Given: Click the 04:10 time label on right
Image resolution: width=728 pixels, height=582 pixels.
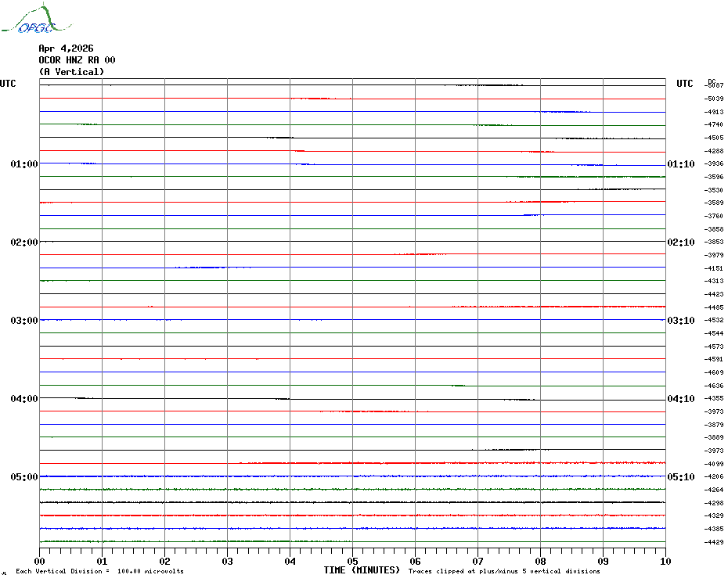Looking at the screenshot, I should click(680, 399).
